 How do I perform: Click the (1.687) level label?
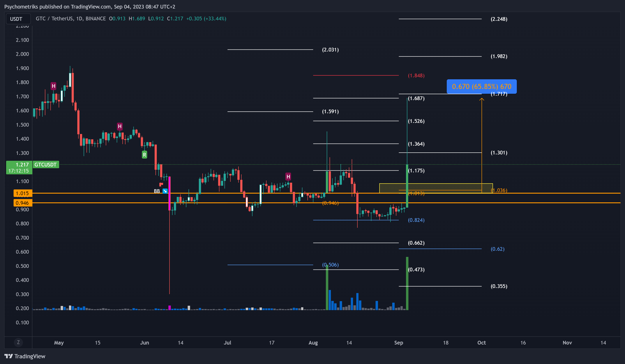[x=416, y=99]
